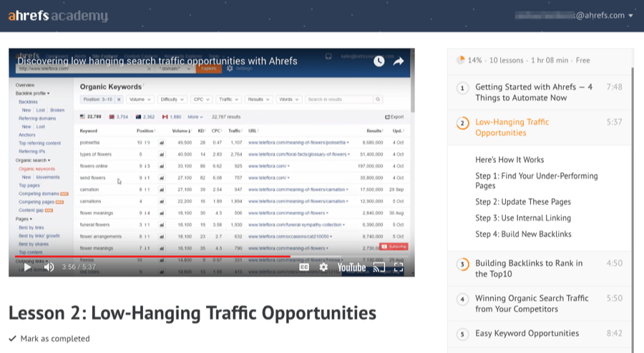Image resolution: width=644 pixels, height=353 pixels.
Task: Click Search in results field
Action: pos(340,99)
